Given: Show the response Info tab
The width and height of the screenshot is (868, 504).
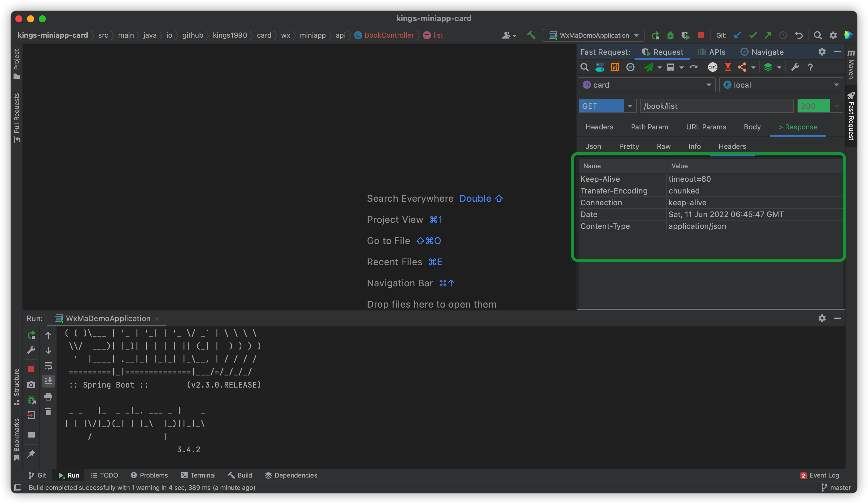Looking at the screenshot, I should tap(695, 146).
